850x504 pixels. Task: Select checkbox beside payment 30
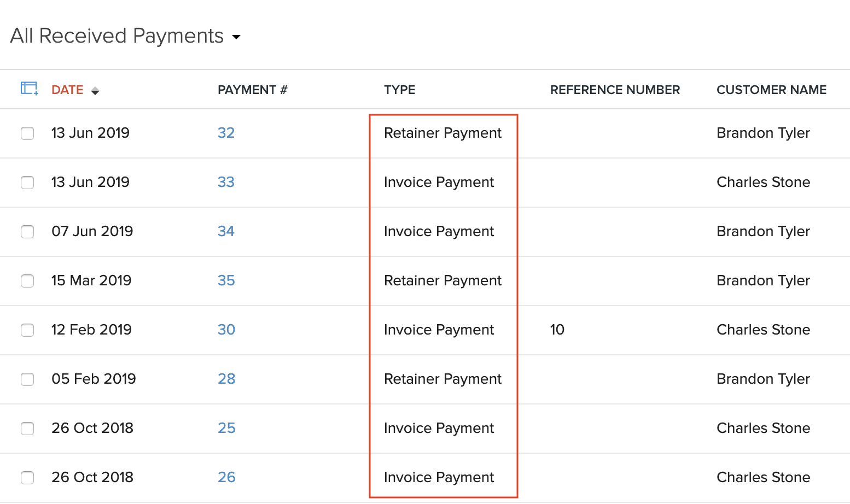coord(27,330)
